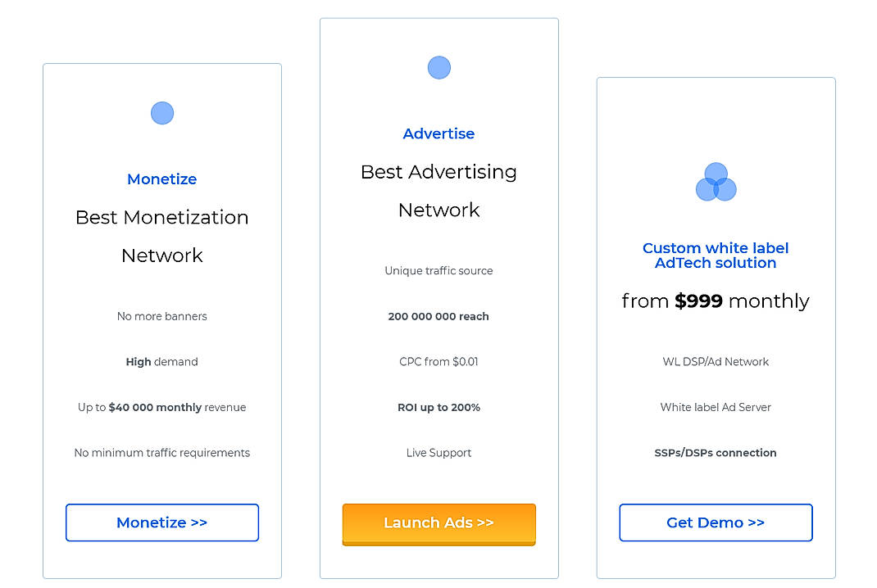Viewport: 877px width, 588px height.
Task: Click the from $999 monthly pricing text
Action: pyautogui.click(x=716, y=301)
